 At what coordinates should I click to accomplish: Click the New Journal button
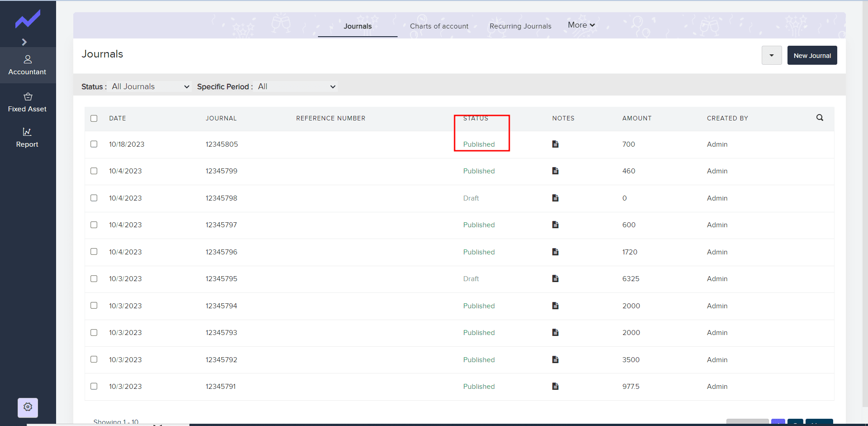tap(811, 56)
